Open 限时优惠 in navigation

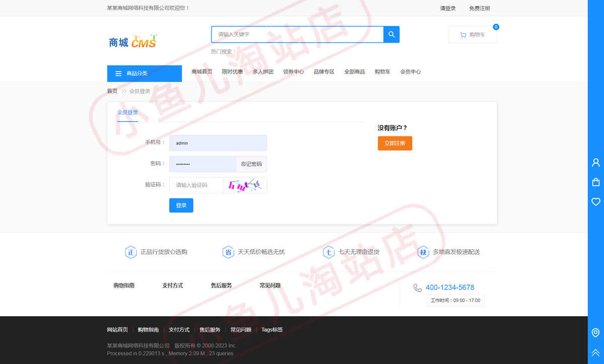(x=233, y=72)
